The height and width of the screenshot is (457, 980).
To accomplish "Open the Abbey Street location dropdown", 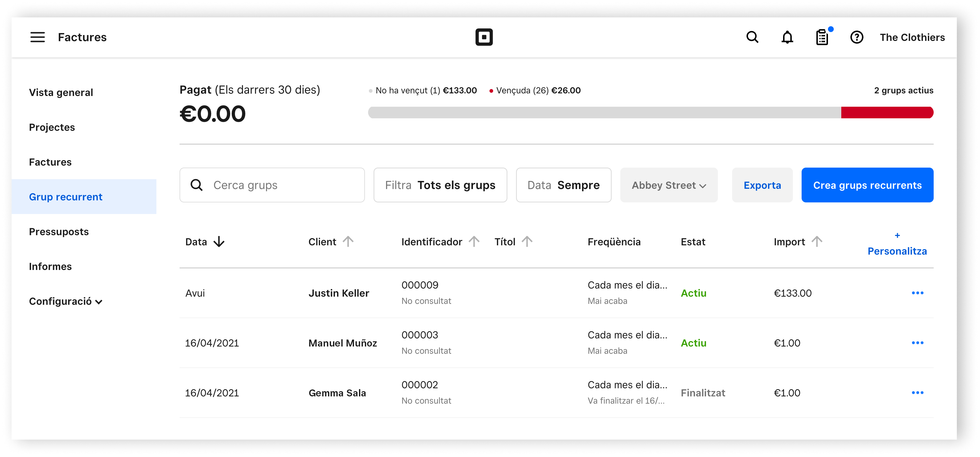I will point(668,186).
